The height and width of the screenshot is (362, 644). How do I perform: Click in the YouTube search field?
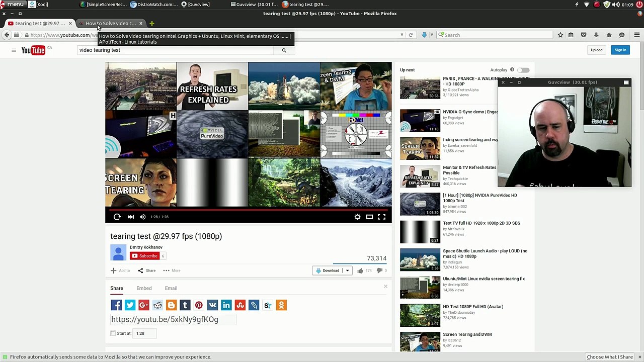[x=175, y=50]
